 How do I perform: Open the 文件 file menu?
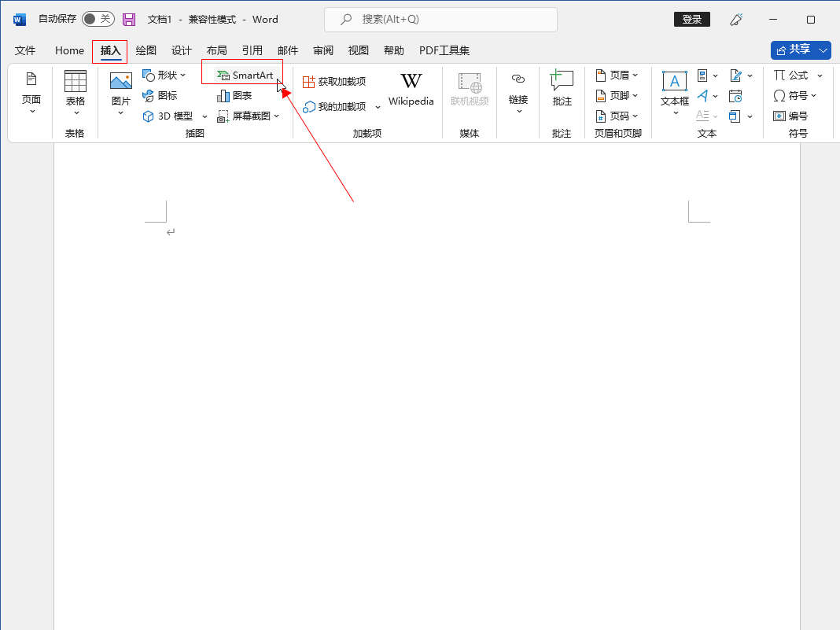point(25,50)
